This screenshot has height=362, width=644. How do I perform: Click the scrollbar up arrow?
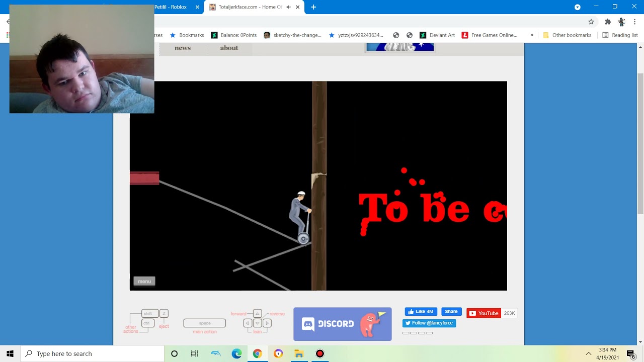(x=640, y=47)
